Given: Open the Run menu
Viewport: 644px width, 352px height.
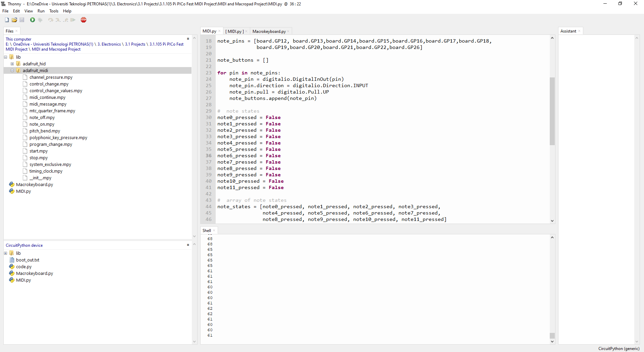Looking at the screenshot, I should (x=41, y=11).
